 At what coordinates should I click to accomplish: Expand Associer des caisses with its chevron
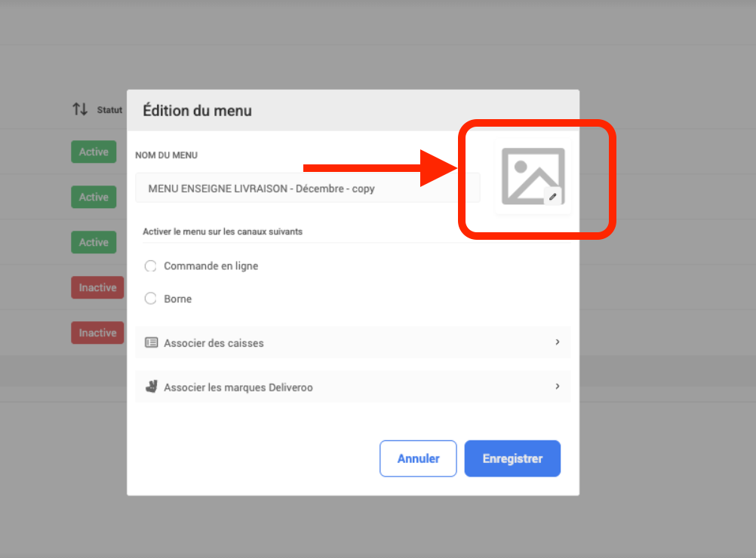pos(558,342)
